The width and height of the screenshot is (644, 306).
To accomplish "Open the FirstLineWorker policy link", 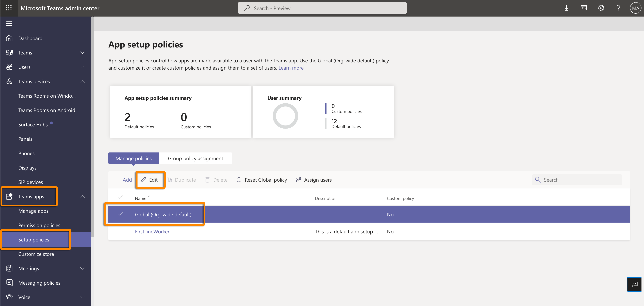I will [x=152, y=231].
